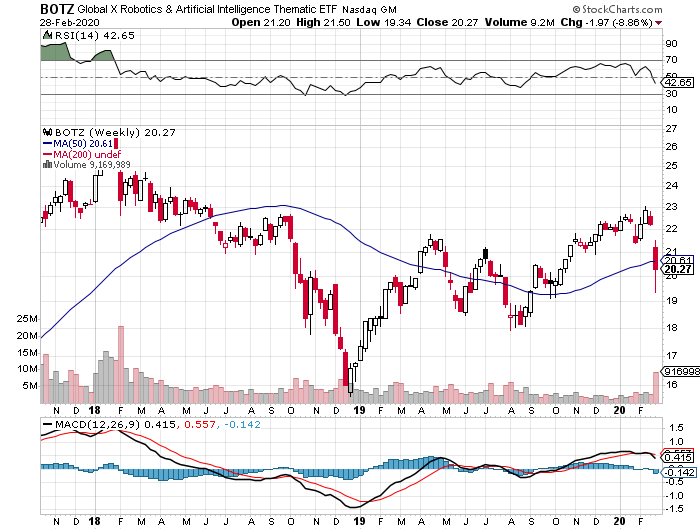The width and height of the screenshot is (700, 530).
Task: Click the black MACD line marker in legend
Action: point(47,424)
